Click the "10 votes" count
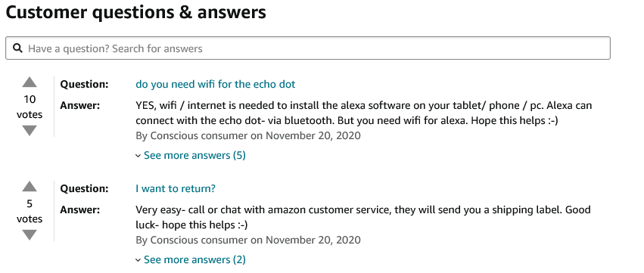 pos(30,107)
